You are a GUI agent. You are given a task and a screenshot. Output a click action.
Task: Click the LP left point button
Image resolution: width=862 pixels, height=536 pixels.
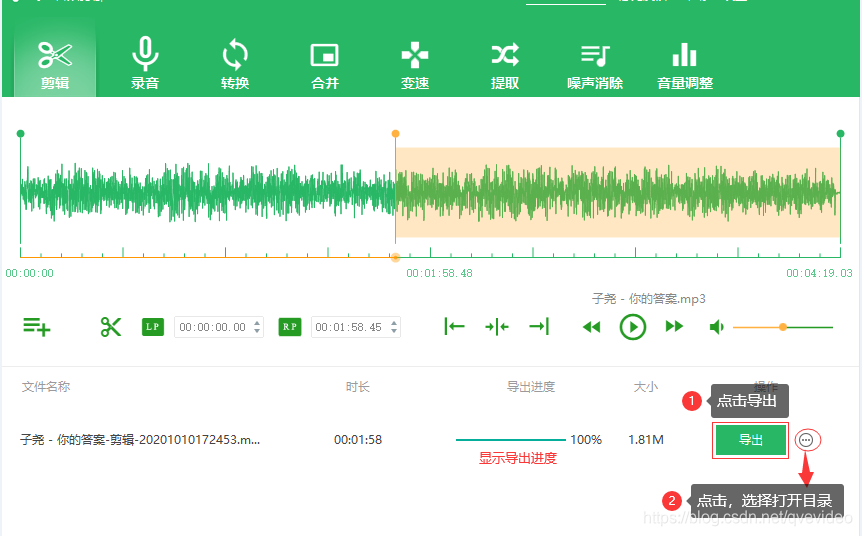[153, 327]
